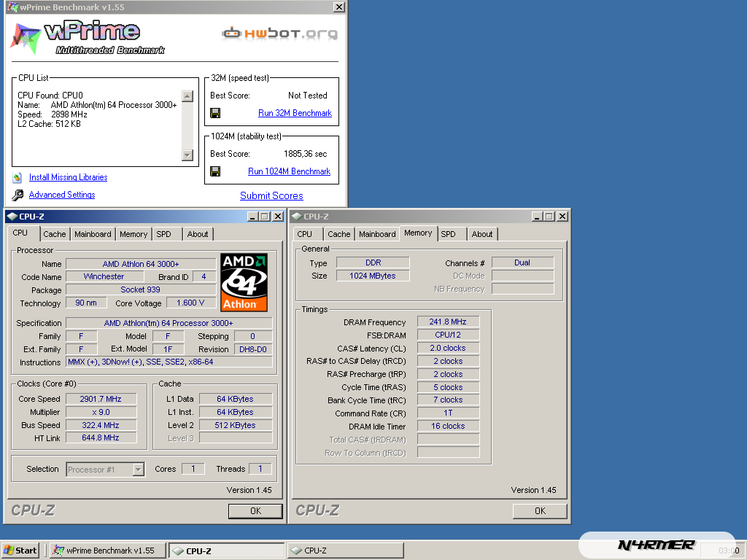
Task: Click the Multiplier value x 9.0
Action: pos(101,413)
